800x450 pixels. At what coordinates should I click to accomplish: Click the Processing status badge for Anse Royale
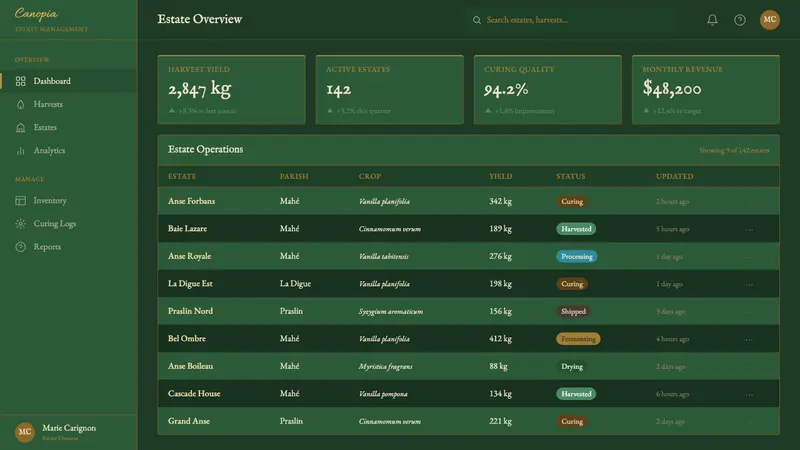point(577,257)
